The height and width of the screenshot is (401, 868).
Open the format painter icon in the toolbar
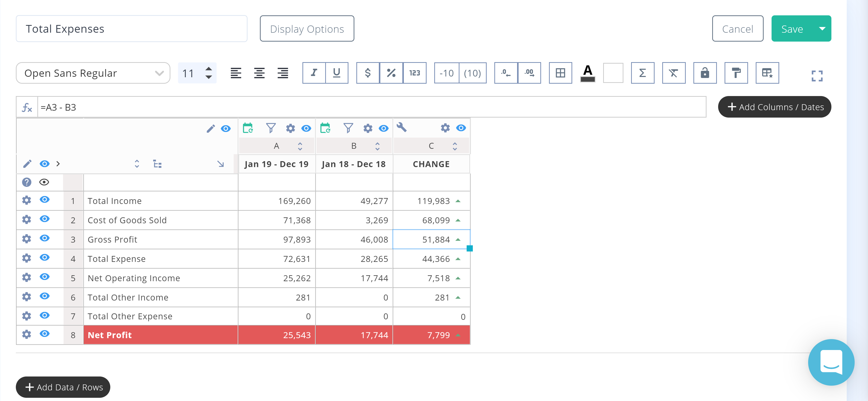pyautogui.click(x=736, y=73)
